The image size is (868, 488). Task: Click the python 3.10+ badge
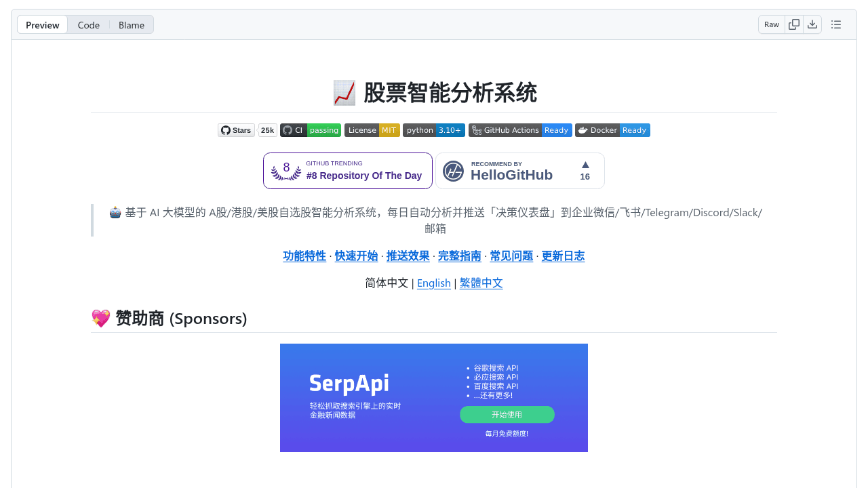434,130
